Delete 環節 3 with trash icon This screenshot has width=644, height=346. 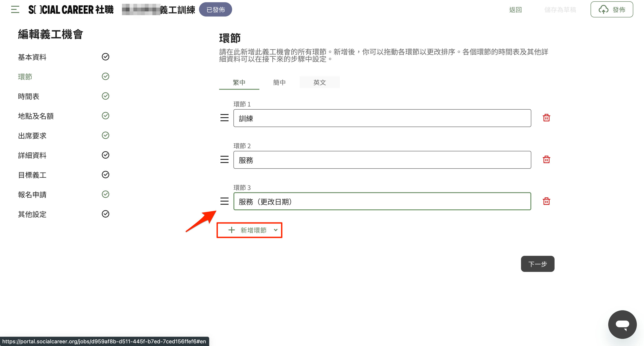546,201
